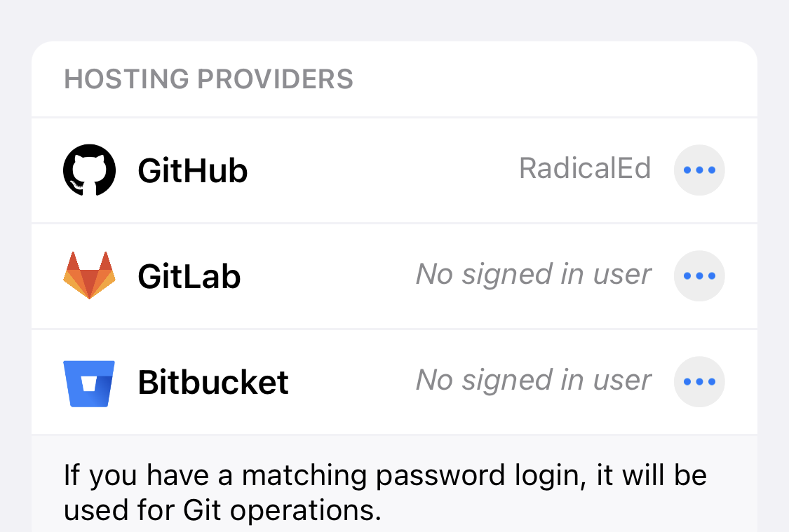Click the gray background above the card

pos(394,20)
